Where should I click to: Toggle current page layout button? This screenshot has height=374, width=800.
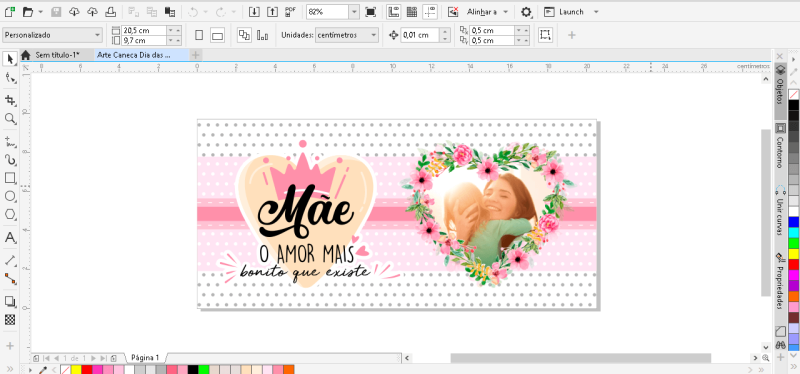click(x=263, y=35)
